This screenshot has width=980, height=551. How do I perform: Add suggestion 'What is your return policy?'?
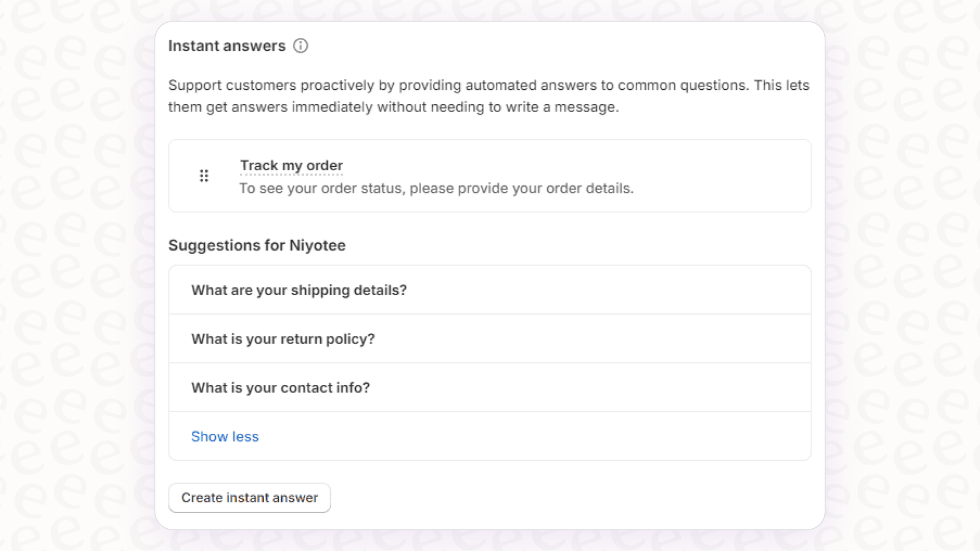[283, 339]
